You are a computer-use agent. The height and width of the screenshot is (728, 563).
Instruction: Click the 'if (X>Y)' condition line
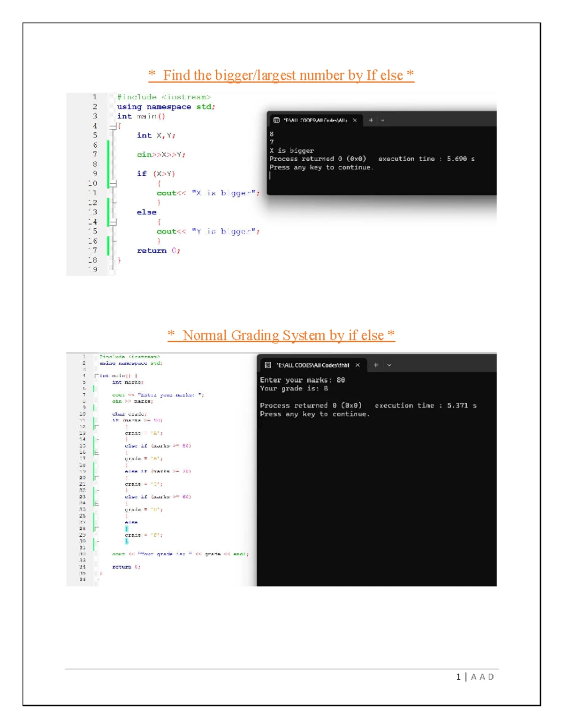(156, 174)
